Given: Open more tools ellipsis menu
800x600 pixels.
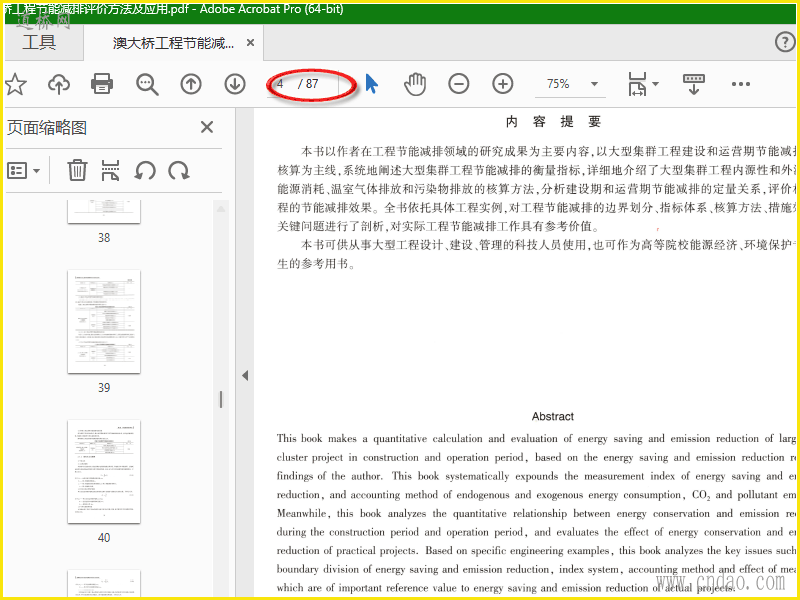Looking at the screenshot, I should (x=741, y=84).
